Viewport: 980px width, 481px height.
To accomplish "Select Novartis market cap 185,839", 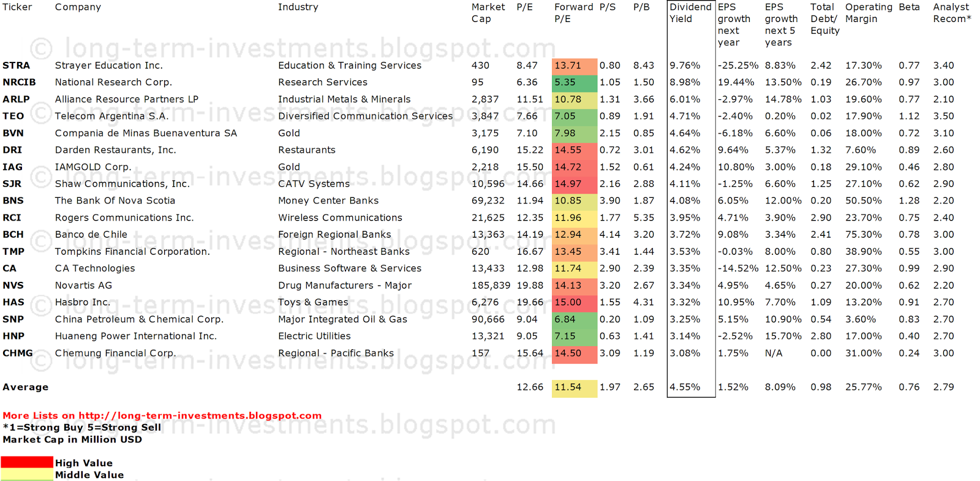I will tap(491, 286).
